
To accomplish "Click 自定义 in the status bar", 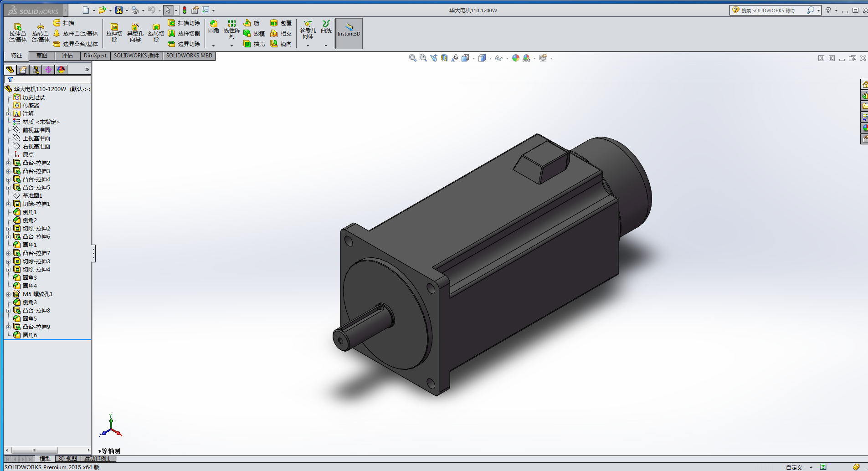I will (794, 467).
